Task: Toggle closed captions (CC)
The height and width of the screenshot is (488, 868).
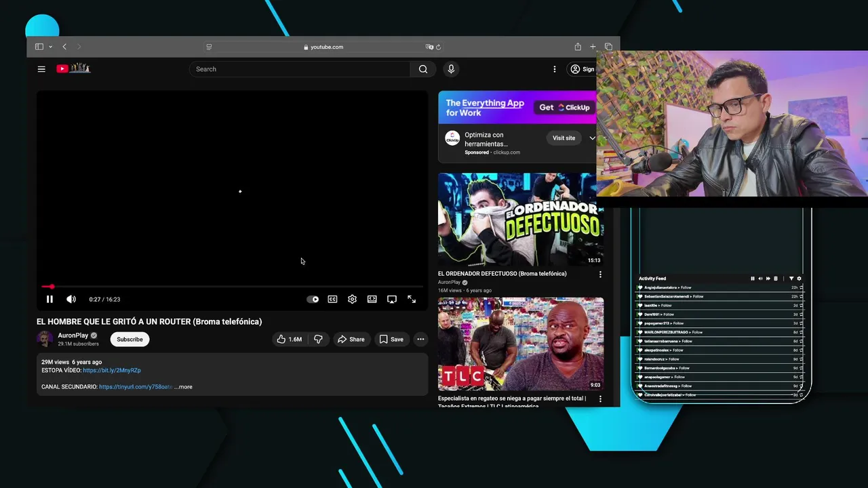Action: 332,300
